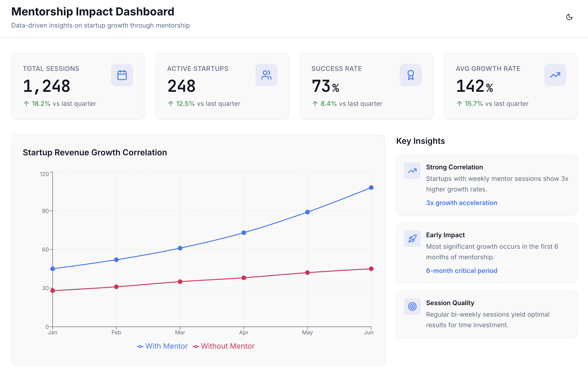Select the Session Quality insight card
Screen dimensions: 588x376
(487, 314)
